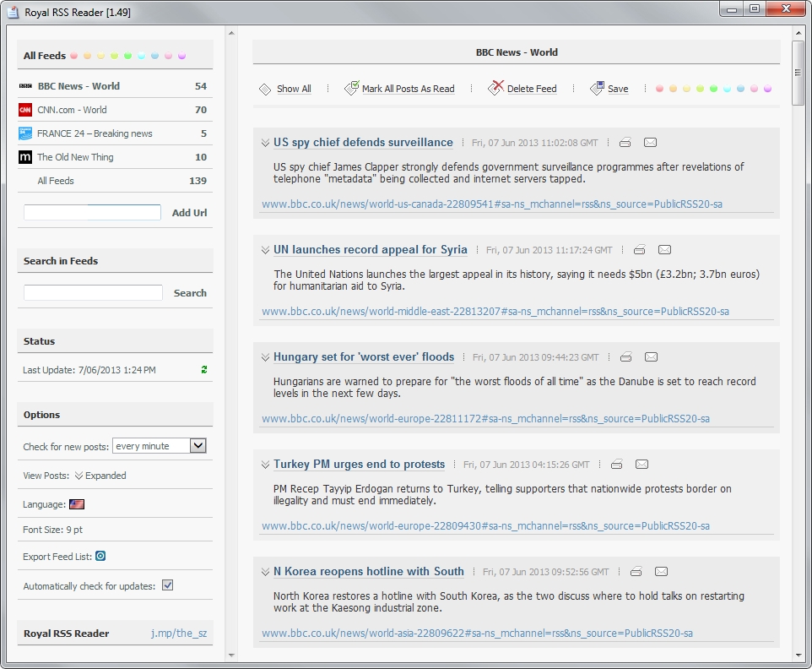Select the CNN.com - World feed
The image size is (812, 669).
pos(72,110)
